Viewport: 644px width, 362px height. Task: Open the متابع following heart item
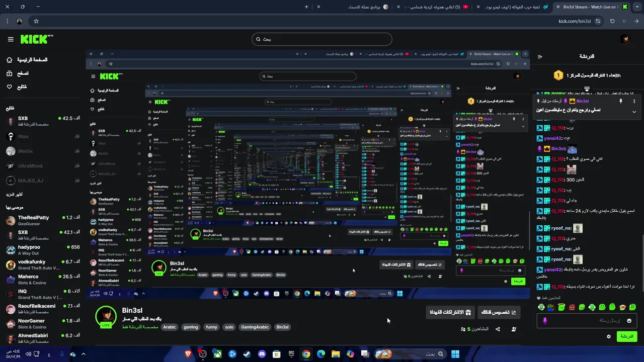[x=9, y=87]
